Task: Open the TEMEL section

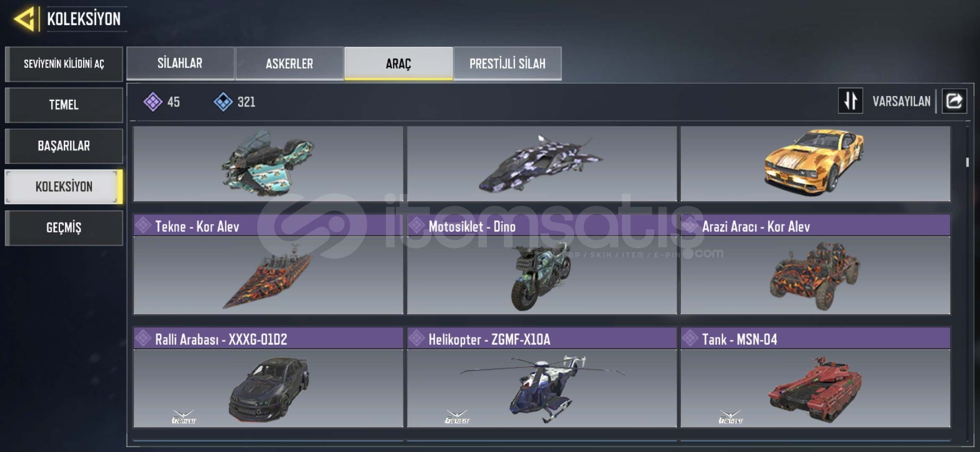Action: 64,105
